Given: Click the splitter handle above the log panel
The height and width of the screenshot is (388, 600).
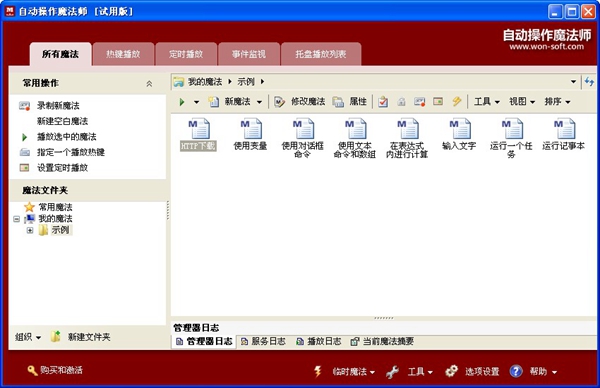Looking at the screenshot, I should tap(383, 318).
